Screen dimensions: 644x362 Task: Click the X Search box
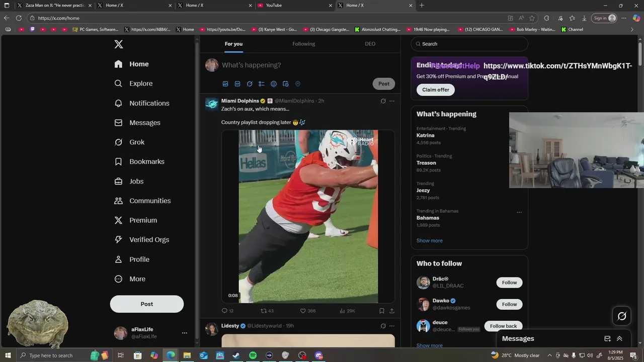[x=469, y=44]
